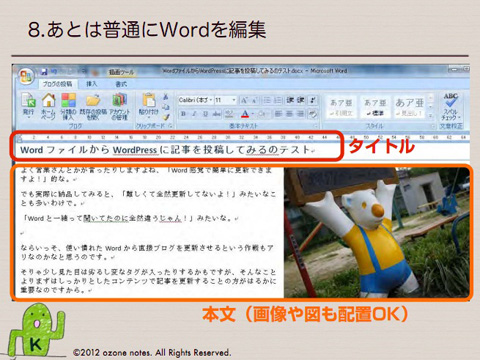Open クリップボード group dialog launcher
The image size is (480, 360).
[171, 126]
